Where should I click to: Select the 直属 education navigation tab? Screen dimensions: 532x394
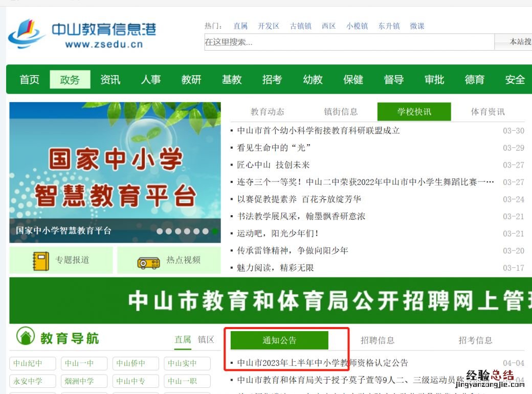183,339
